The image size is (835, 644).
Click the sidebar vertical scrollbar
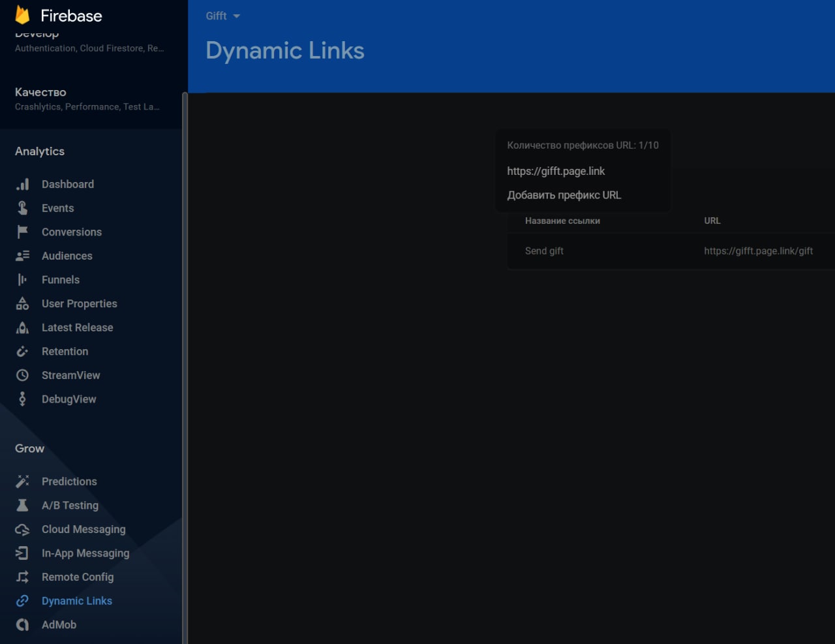[185, 368]
